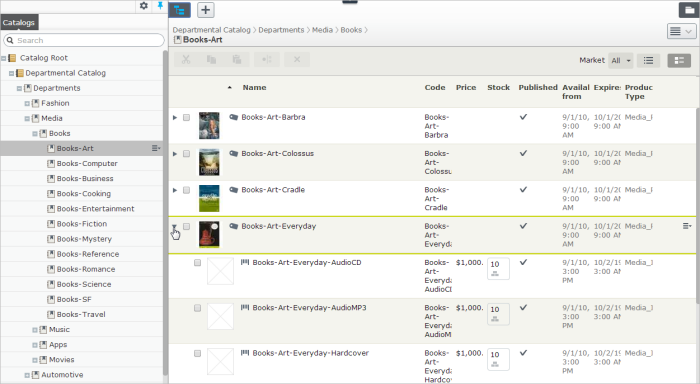Viewport: 700px width, 384px height.
Task: Edit stock value for Books-Art-Everyday-AudioCD
Action: pyautogui.click(x=498, y=269)
